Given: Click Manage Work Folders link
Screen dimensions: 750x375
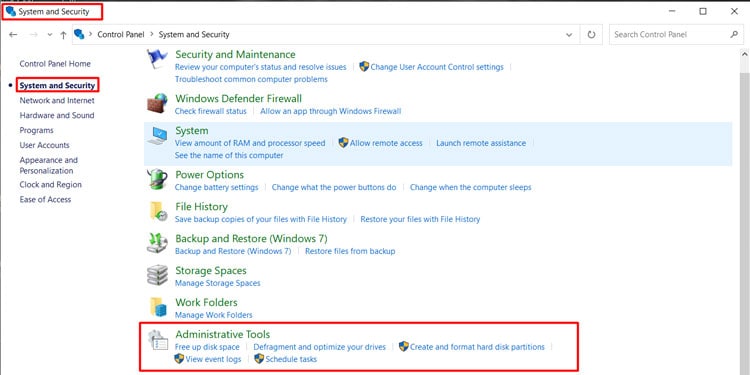Looking at the screenshot, I should 214,315.
